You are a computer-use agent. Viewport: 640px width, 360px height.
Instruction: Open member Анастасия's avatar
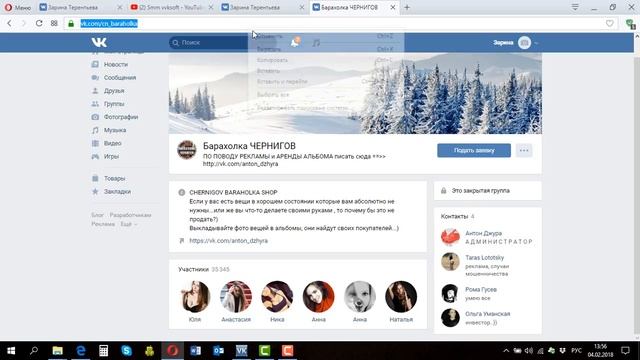(x=236, y=296)
